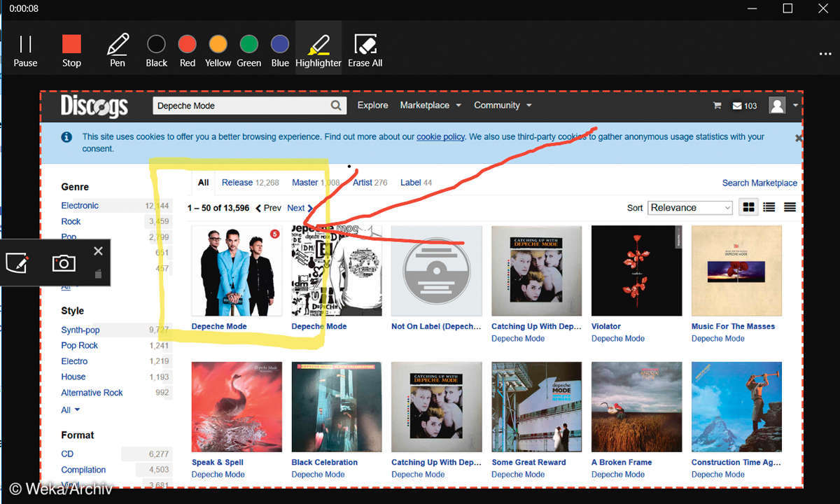
Task: Expand the Community dropdown
Action: (503, 105)
